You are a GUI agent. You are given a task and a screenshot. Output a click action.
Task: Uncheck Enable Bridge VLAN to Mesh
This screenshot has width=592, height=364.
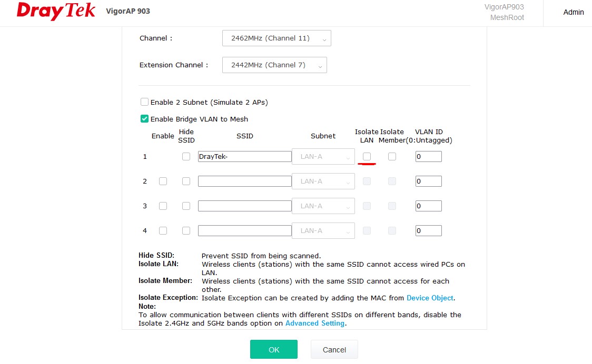point(144,119)
